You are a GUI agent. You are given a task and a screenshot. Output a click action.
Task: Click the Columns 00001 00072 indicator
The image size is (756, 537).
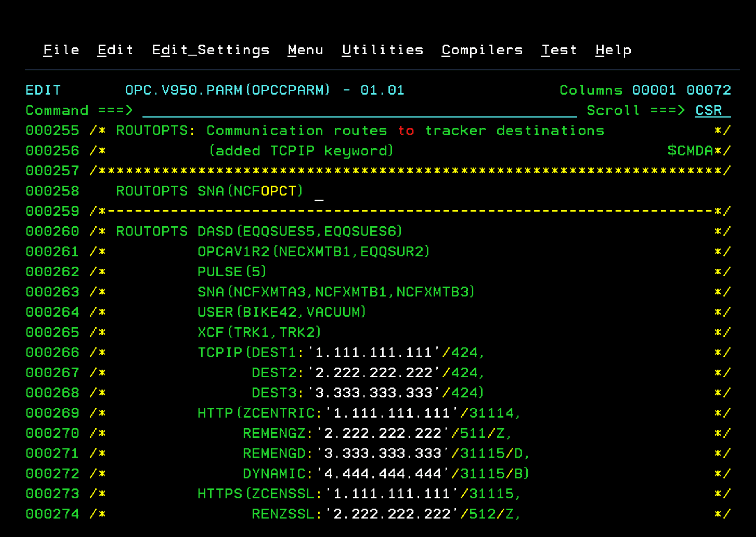click(x=645, y=90)
